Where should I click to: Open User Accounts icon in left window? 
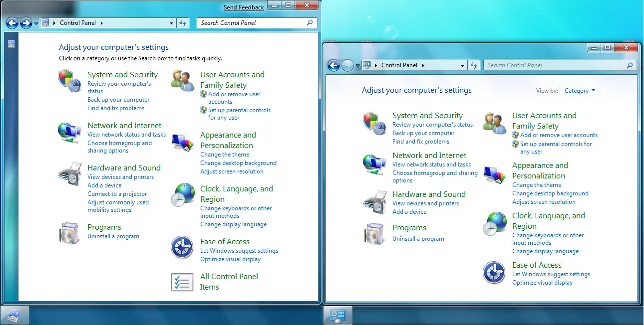(x=182, y=81)
